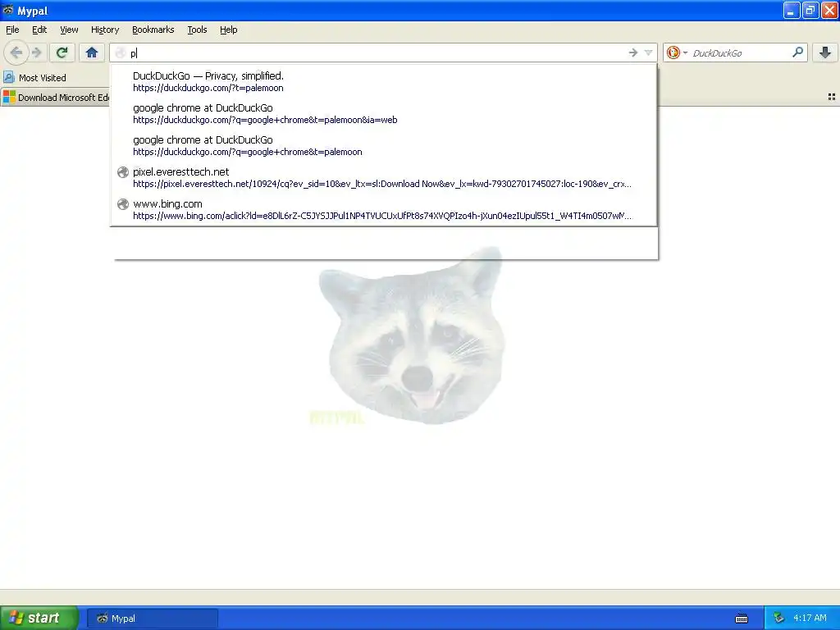Click the on-screen keyboard tray icon

click(742, 619)
